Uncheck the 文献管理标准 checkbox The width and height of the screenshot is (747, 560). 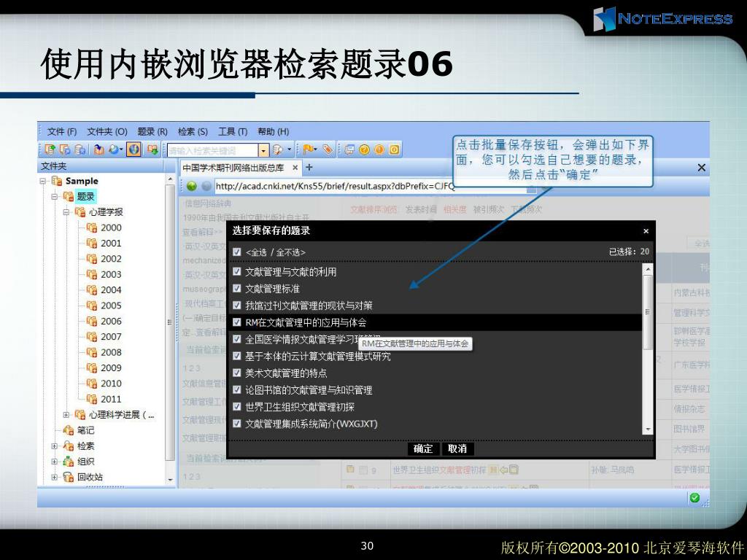tap(237, 289)
